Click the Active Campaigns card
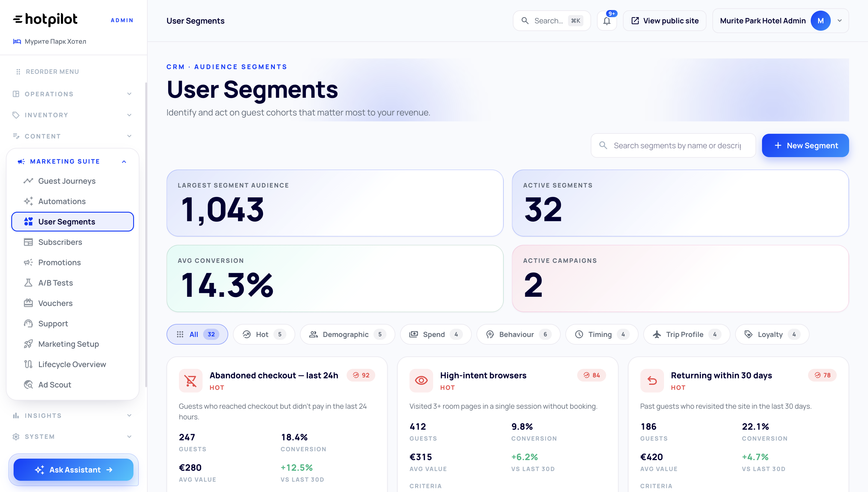 pyautogui.click(x=680, y=278)
